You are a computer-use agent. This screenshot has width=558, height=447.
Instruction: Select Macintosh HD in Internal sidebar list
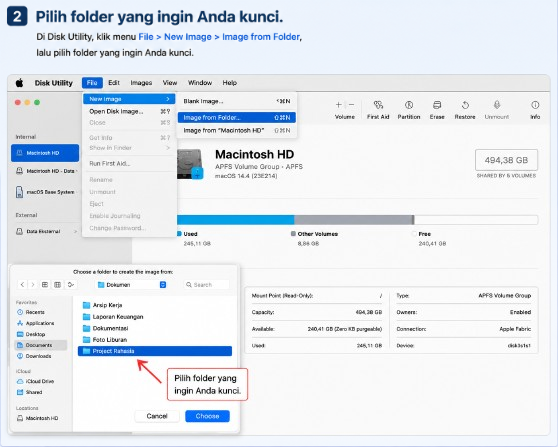pos(45,153)
